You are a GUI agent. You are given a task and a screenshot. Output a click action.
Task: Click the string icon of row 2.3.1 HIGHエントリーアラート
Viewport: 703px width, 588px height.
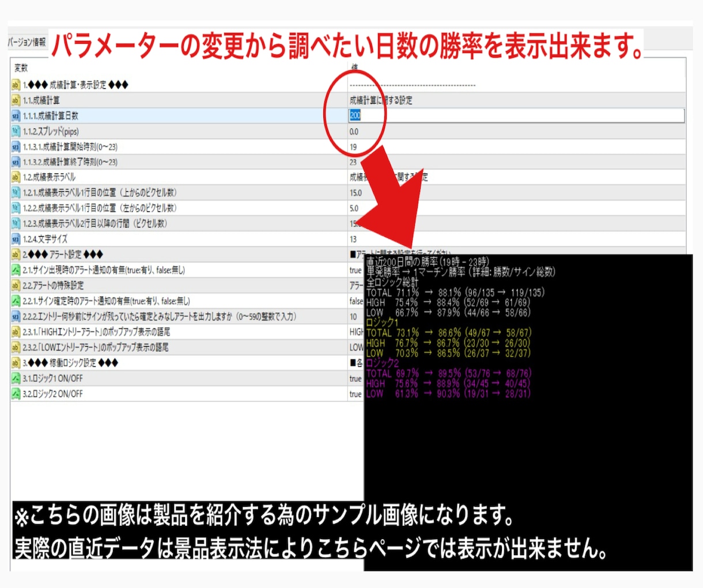pos(16,332)
